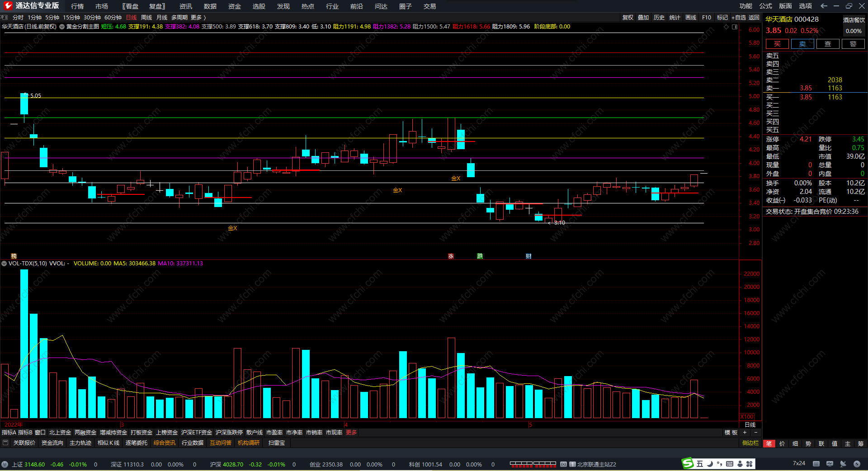Open the Sogou toolbox grid icon
The width and height of the screenshot is (868, 471).
pos(750,464)
